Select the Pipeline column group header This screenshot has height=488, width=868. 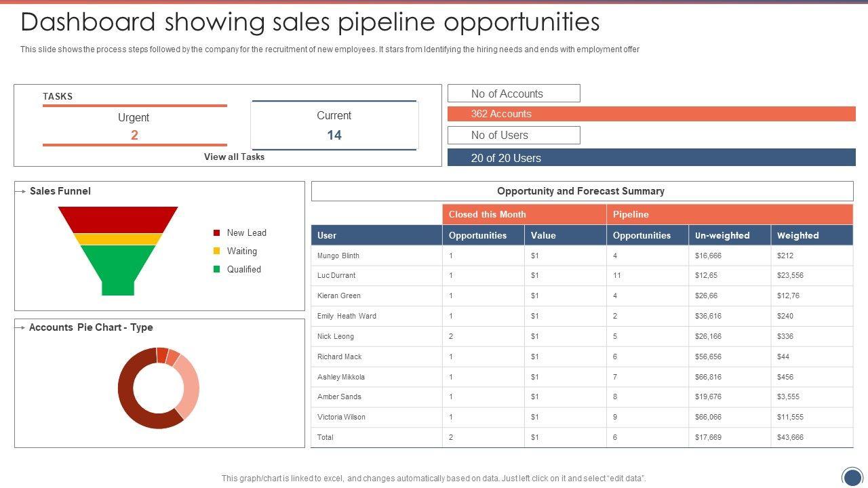coord(729,214)
